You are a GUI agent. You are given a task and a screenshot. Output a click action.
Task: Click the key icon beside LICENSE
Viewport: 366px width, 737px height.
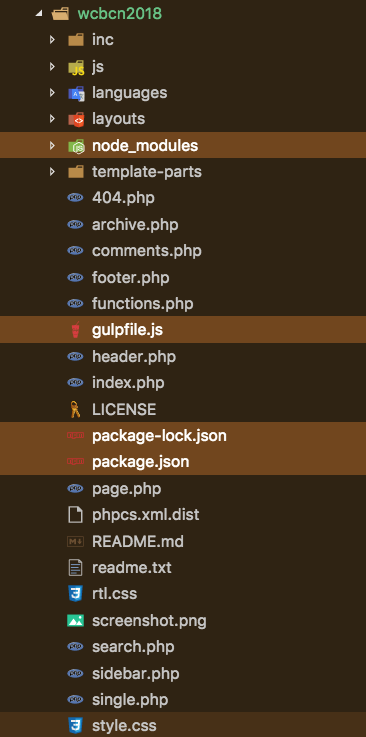pos(75,409)
